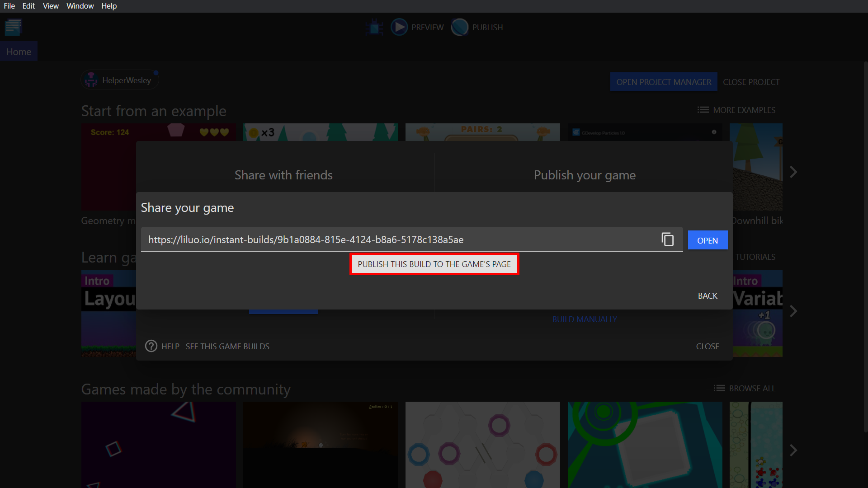The image size is (868, 488).
Task: Click the BUILD MANUALLY link
Action: [x=585, y=319]
